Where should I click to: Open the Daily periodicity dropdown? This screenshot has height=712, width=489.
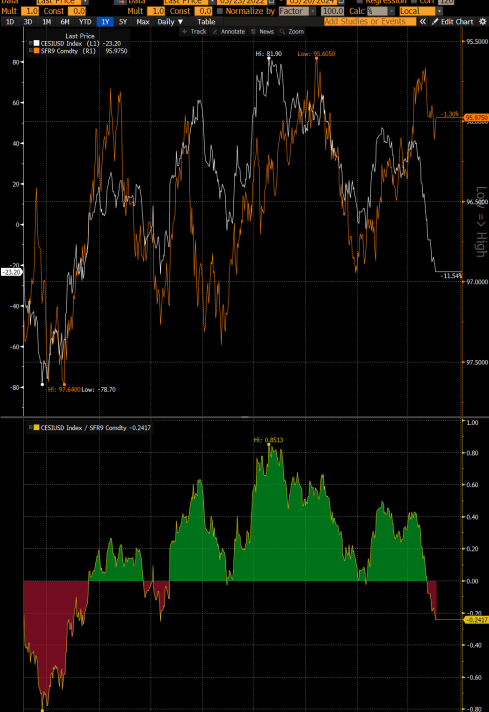170,21
